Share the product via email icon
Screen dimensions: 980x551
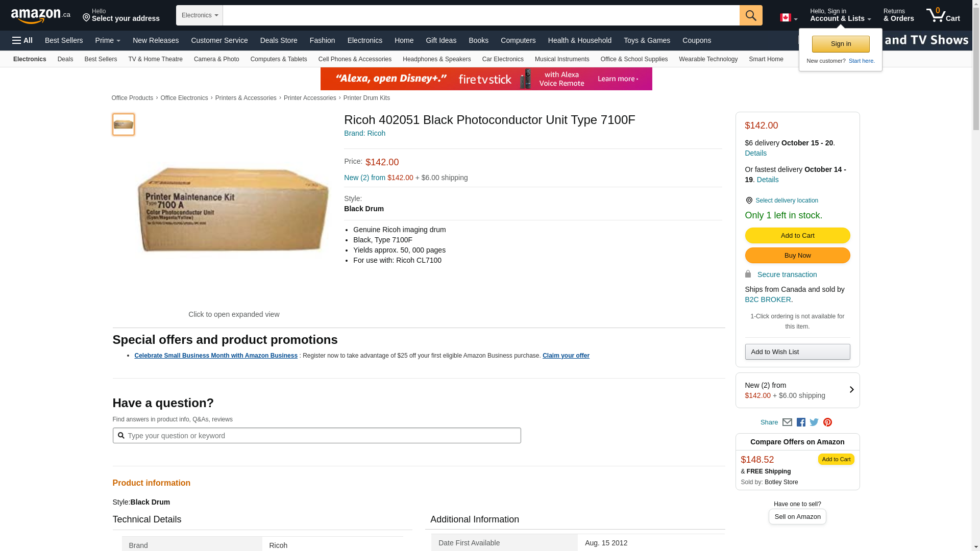[x=787, y=422]
